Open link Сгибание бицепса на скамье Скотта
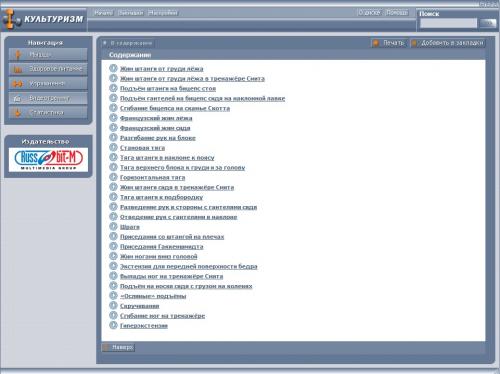Viewport: 500px width, 374px height. [x=175, y=108]
